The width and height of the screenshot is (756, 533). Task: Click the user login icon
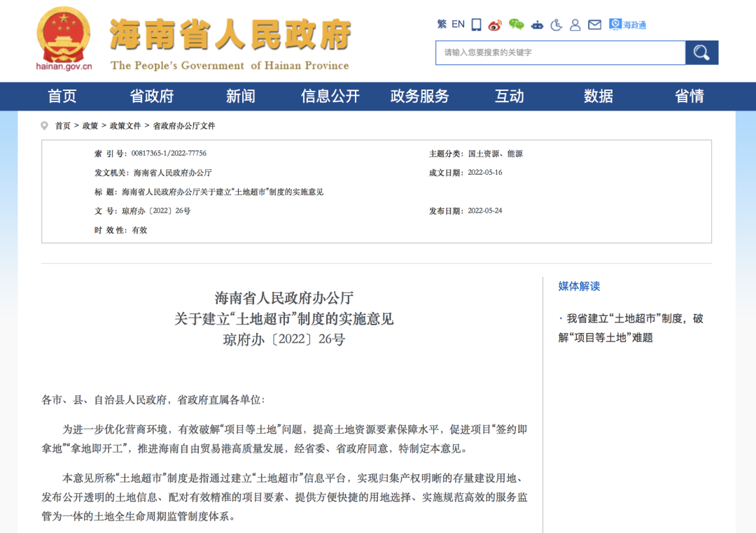575,24
